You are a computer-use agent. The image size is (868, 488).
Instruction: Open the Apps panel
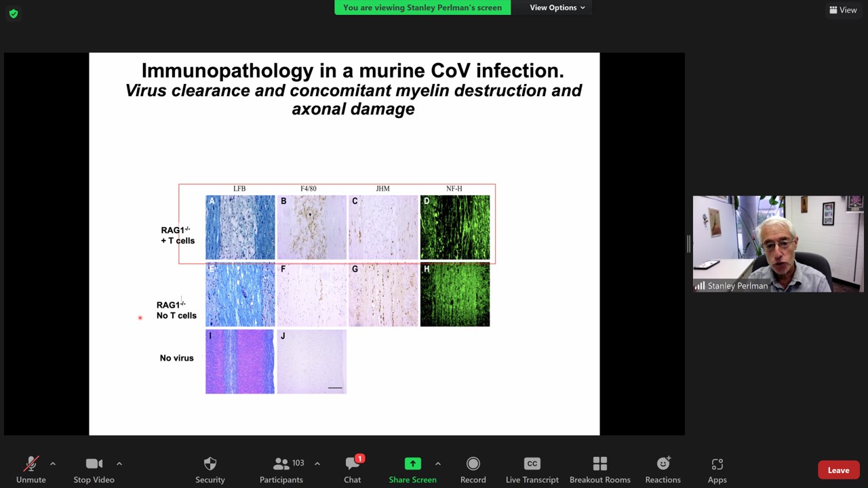717,464
